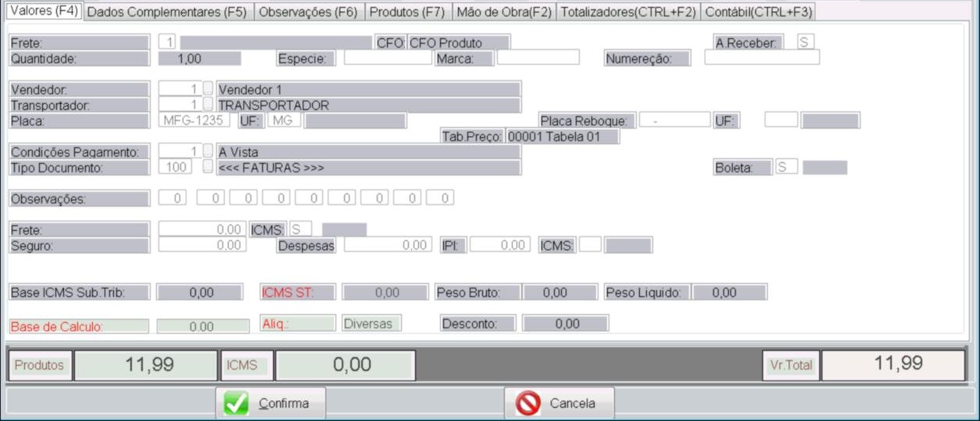The width and height of the screenshot is (980, 421).
Task: Go to the Produtos (F7) tab
Action: pyautogui.click(x=407, y=12)
